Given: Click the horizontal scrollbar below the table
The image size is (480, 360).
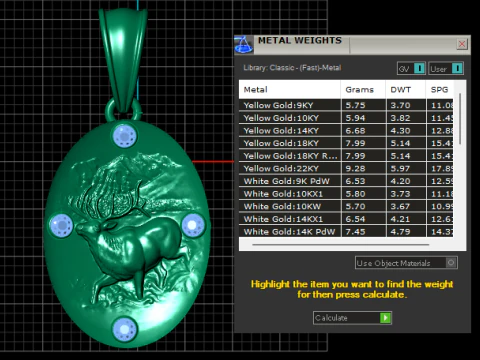Looking at the screenshot, I should coord(341,245).
